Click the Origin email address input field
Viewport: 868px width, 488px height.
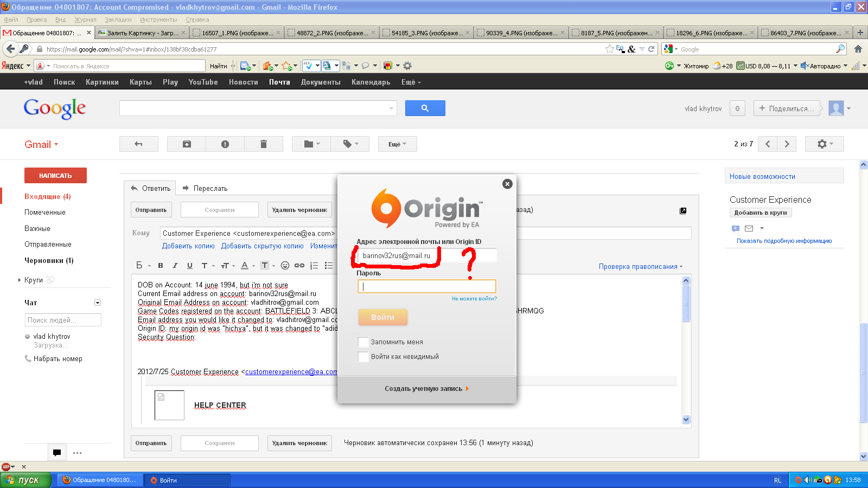(x=427, y=255)
